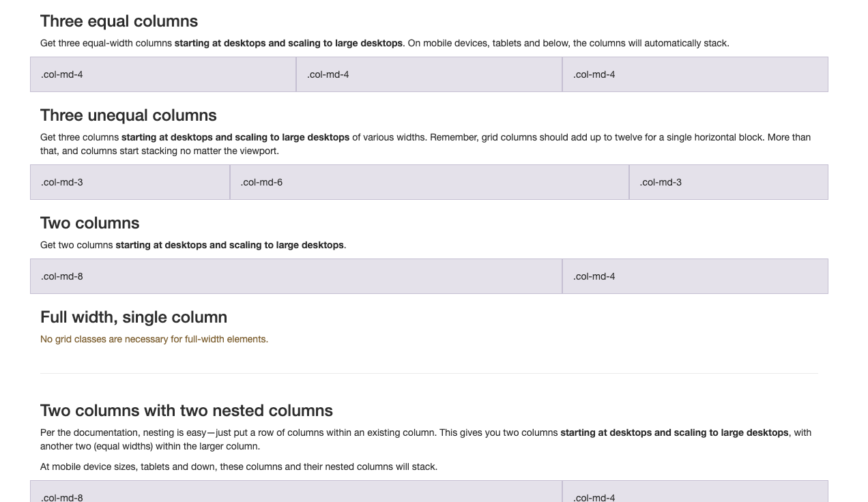Click the bold text in the Two columns description
Viewport: 868px width, 502px height.
click(230, 245)
